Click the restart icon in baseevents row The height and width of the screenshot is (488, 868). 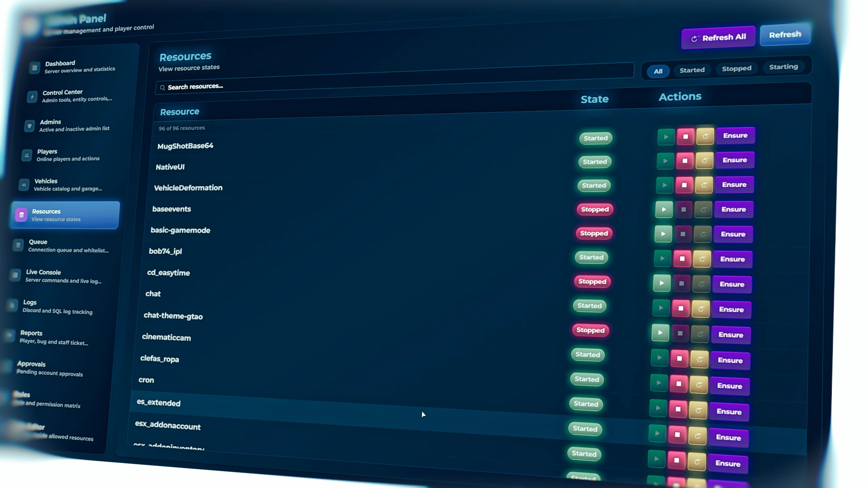(703, 209)
